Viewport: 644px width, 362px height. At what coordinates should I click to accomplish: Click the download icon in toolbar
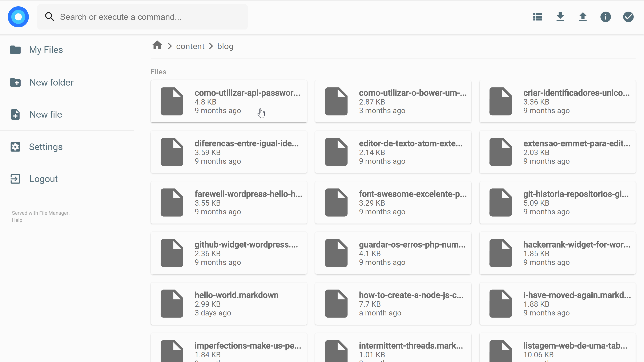[560, 17]
